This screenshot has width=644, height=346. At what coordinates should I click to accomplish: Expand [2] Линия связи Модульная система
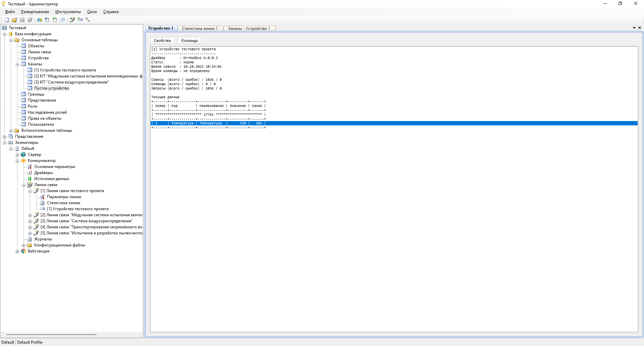click(x=30, y=215)
